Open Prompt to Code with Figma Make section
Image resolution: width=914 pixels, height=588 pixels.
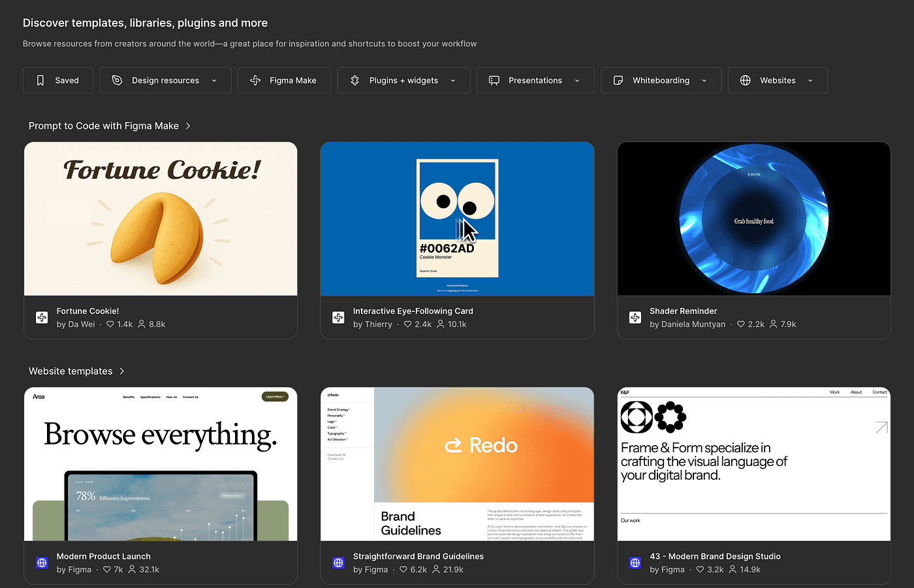[x=104, y=126]
